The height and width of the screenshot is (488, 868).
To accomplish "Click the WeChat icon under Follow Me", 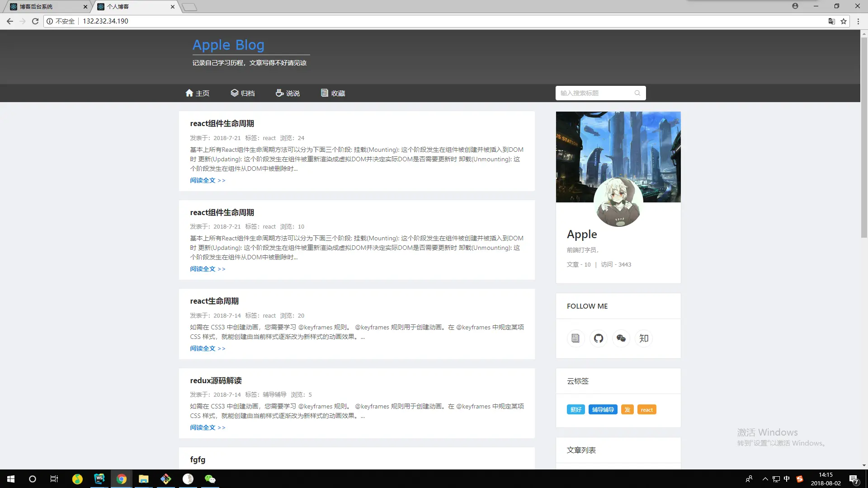I will tap(621, 338).
